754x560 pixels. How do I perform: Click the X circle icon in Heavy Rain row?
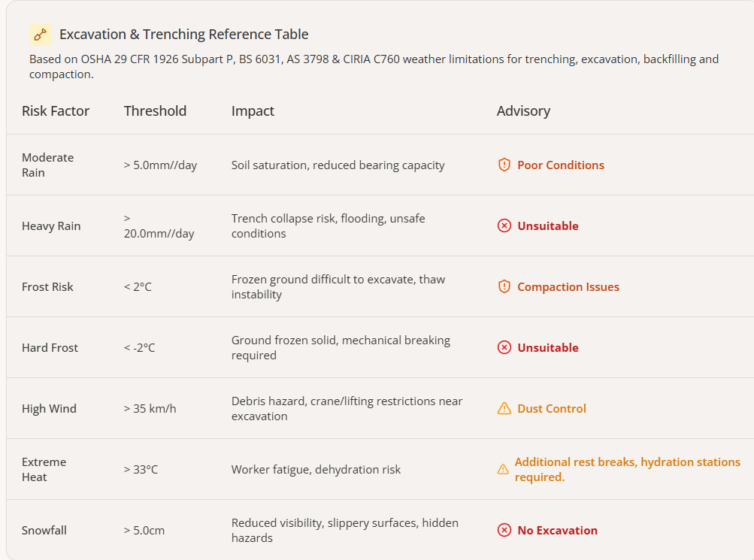504,226
